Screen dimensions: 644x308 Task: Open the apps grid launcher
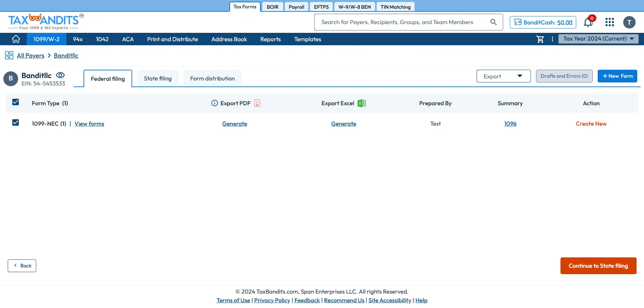click(x=610, y=22)
